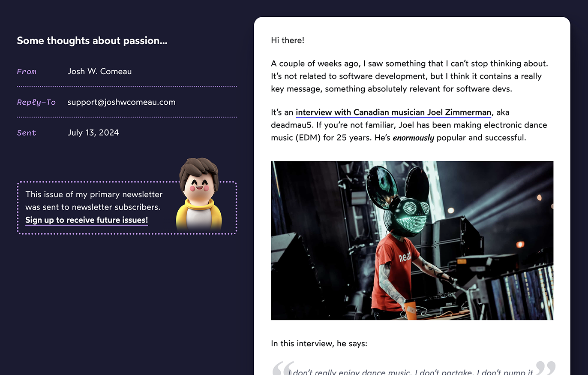Click the "Some thoughts about passion..." heading
This screenshot has width=588, height=375.
pos(92,41)
